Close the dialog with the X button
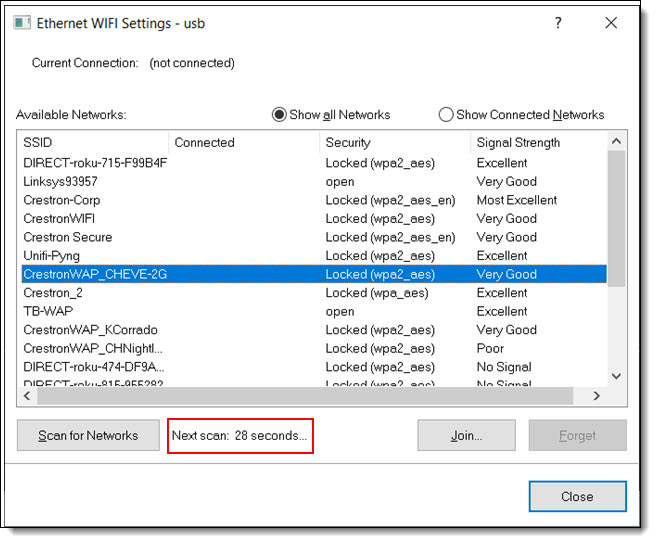This screenshot has width=656, height=543. point(611,23)
